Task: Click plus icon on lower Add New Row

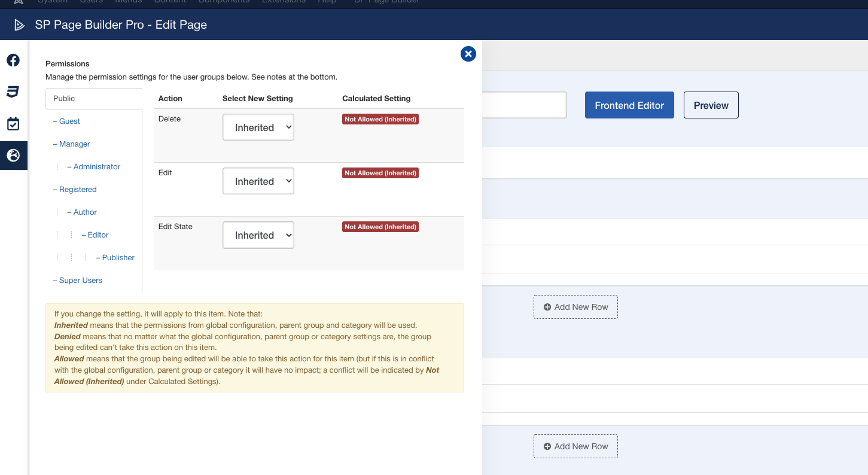Action: [547, 446]
